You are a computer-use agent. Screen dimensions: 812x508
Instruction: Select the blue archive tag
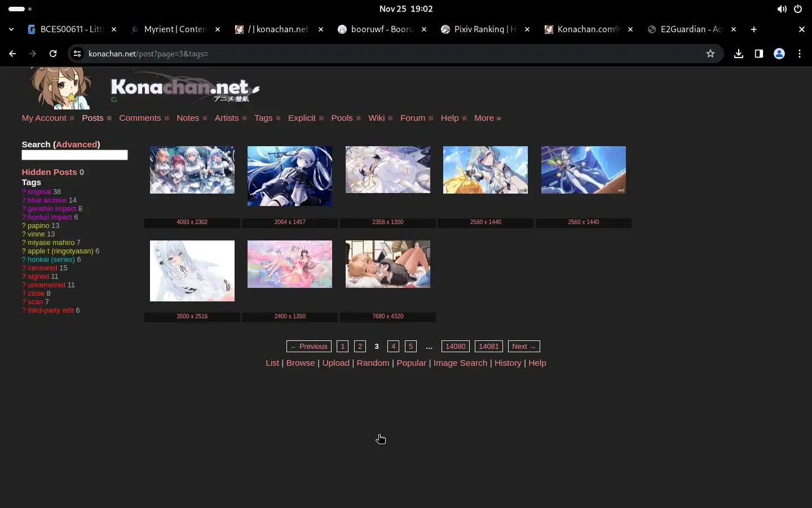coord(47,200)
